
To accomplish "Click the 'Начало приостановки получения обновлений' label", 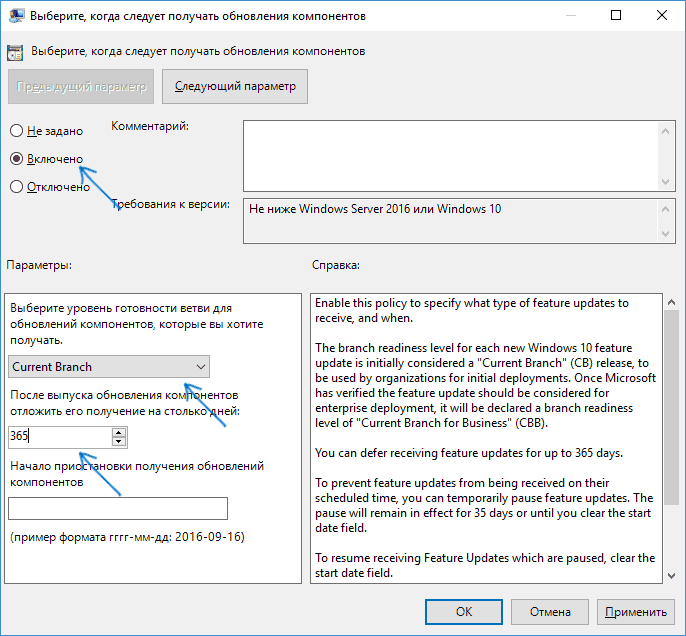I will coord(137,474).
